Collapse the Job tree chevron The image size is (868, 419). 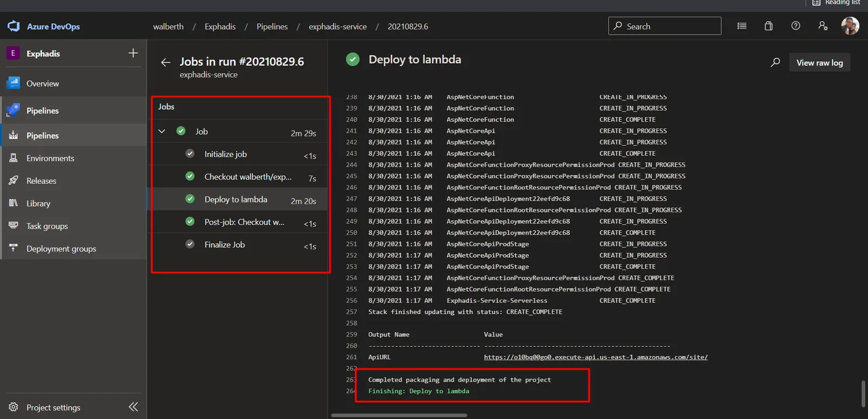click(x=162, y=131)
